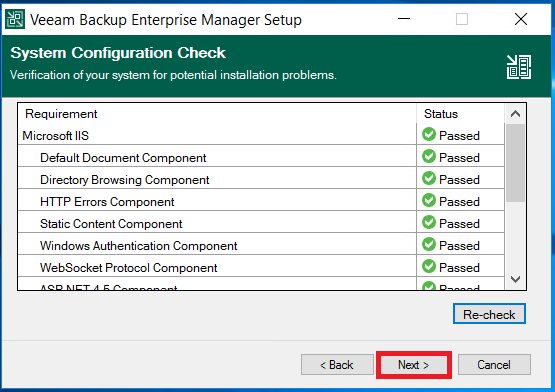
Task: Click the green check for Default Document Component
Action: coord(429,156)
